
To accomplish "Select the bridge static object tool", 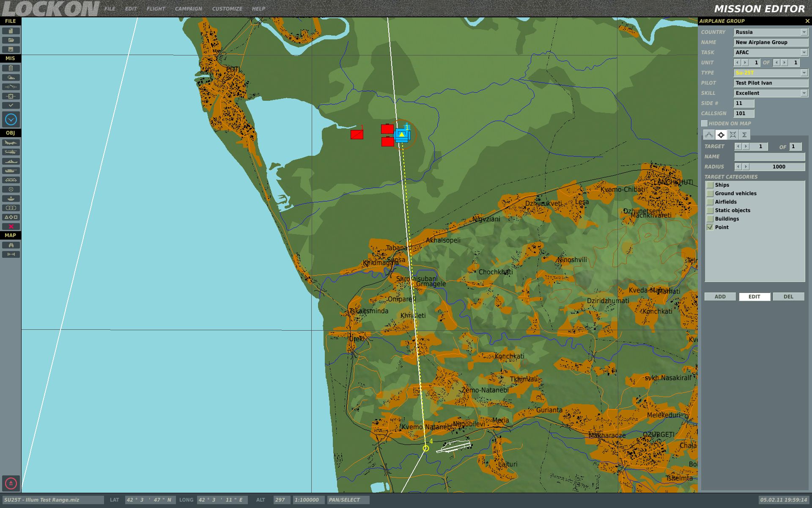I will (x=11, y=180).
